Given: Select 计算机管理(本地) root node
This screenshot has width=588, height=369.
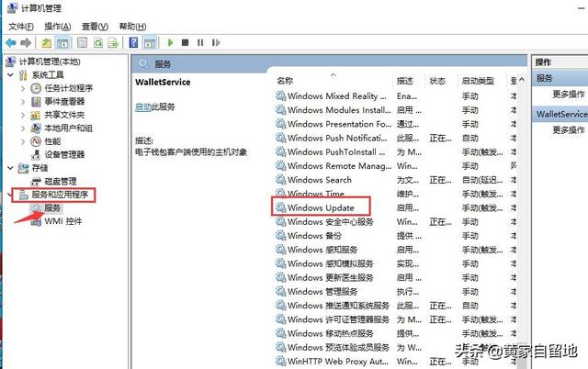Looking at the screenshot, I should [50, 61].
